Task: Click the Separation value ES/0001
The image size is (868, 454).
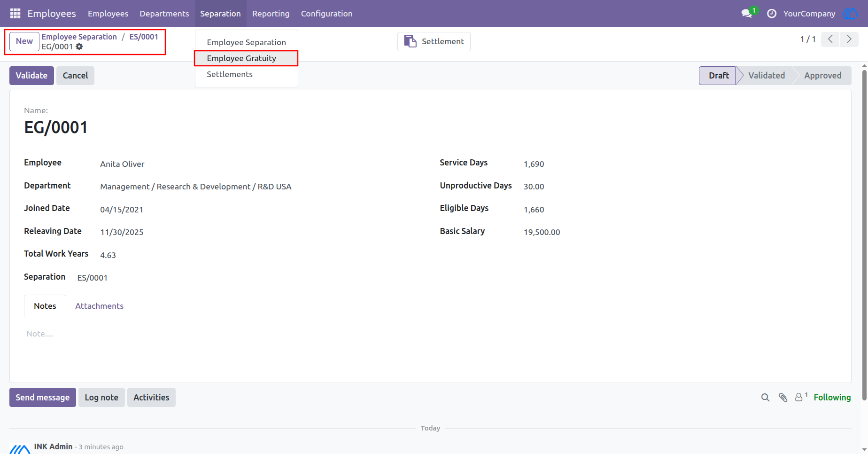Action: coord(93,278)
